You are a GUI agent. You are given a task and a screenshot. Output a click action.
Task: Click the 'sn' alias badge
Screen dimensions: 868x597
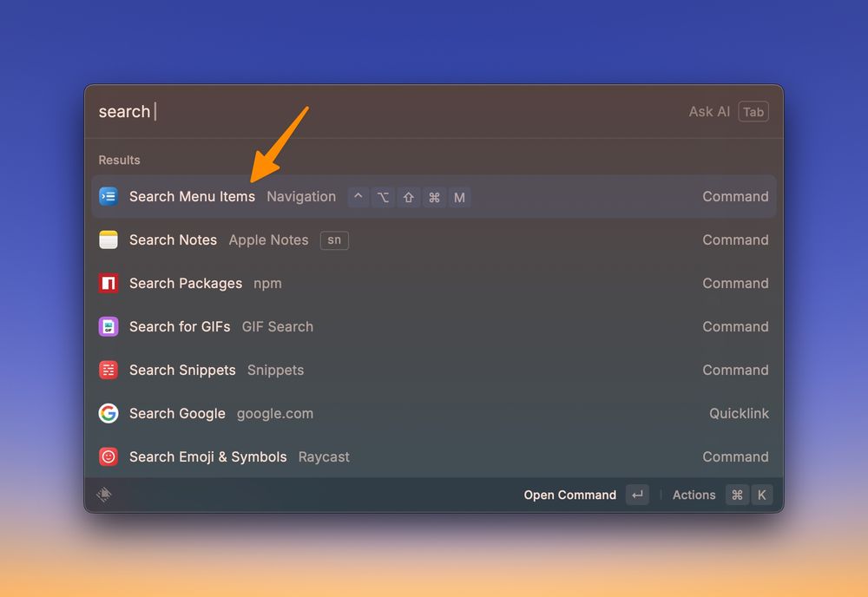click(334, 240)
